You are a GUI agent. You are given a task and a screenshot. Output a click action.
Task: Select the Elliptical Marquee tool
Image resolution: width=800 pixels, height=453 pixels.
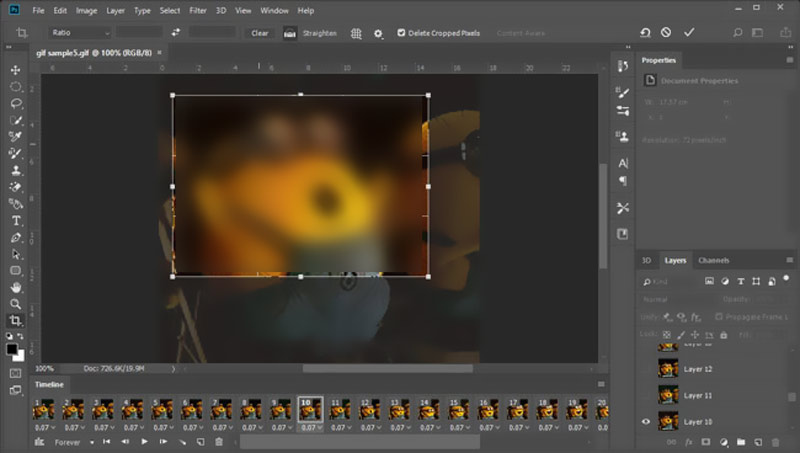[x=15, y=87]
